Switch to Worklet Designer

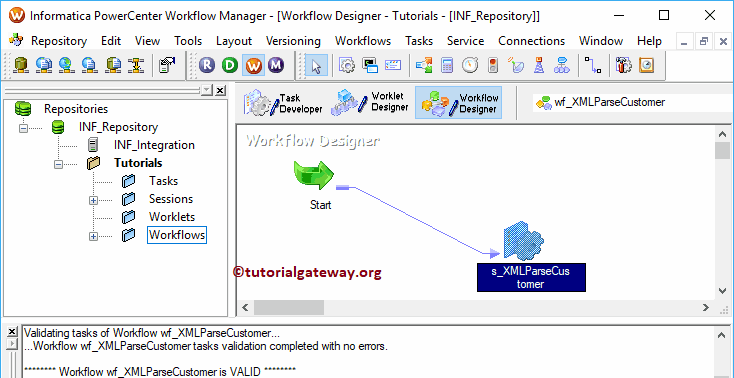point(370,103)
